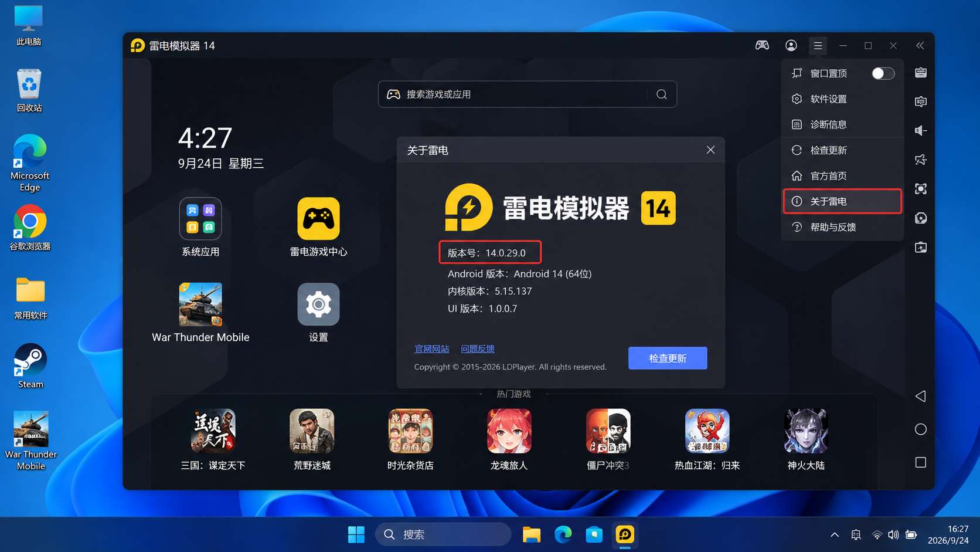980x552 pixels.
Task: Open the 龙魂旅人 game
Action: 509,440
